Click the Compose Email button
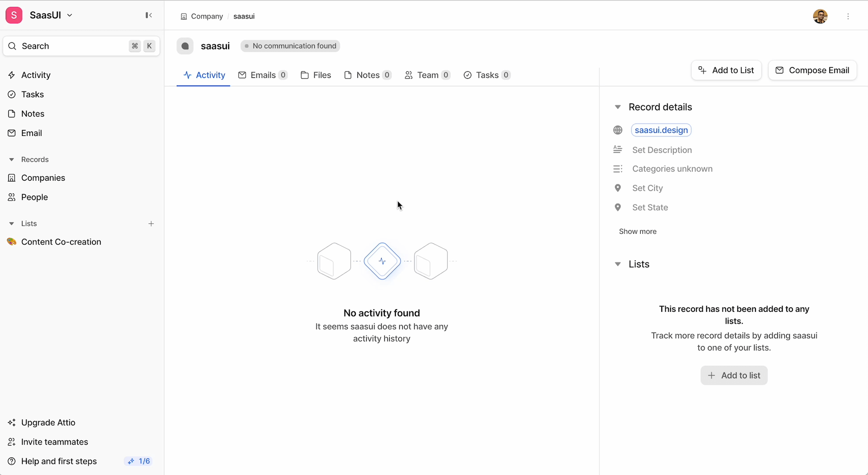Image resolution: width=868 pixels, height=475 pixels. point(812,70)
